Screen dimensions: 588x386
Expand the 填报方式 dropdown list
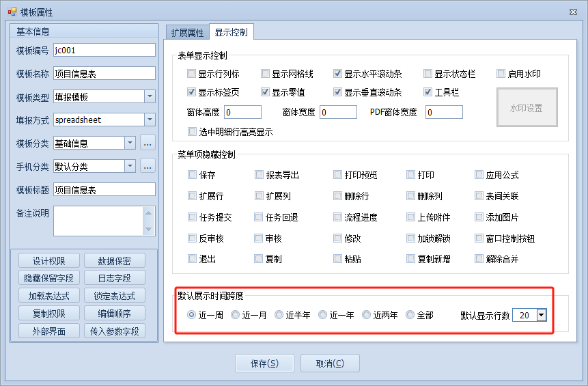[150, 120]
